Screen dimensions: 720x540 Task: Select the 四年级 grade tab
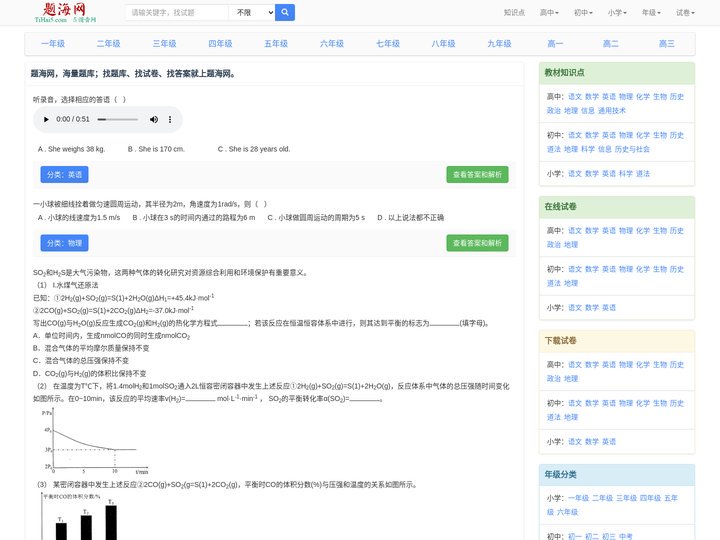click(220, 44)
